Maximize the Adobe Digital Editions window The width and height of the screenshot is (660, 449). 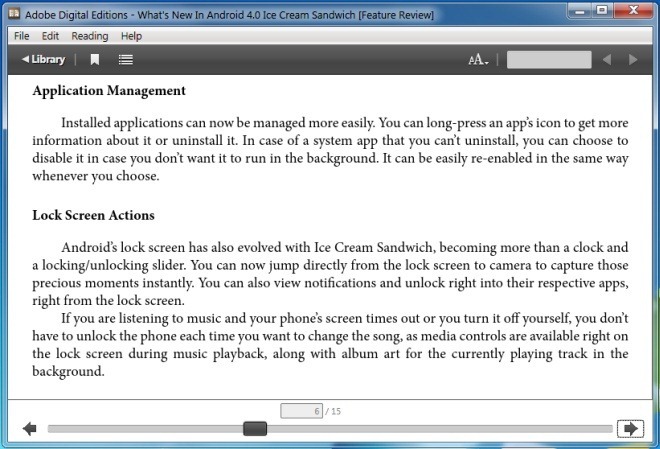tap(602, 11)
